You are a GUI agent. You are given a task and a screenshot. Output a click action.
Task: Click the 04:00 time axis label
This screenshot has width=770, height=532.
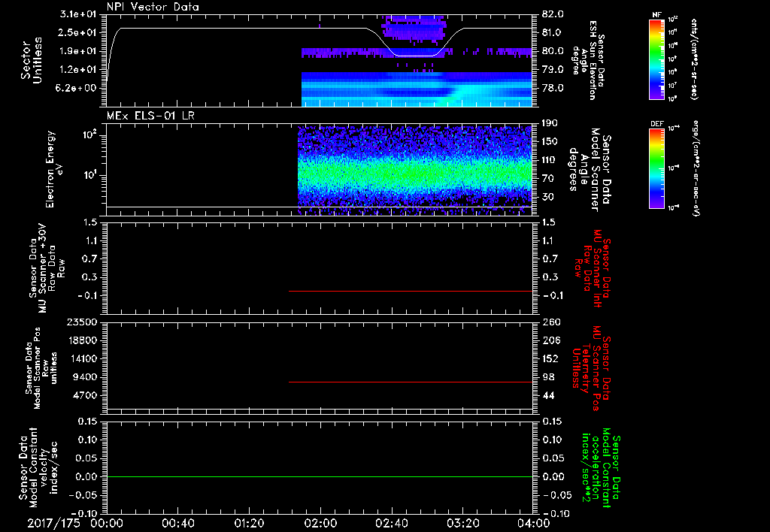pos(534,523)
